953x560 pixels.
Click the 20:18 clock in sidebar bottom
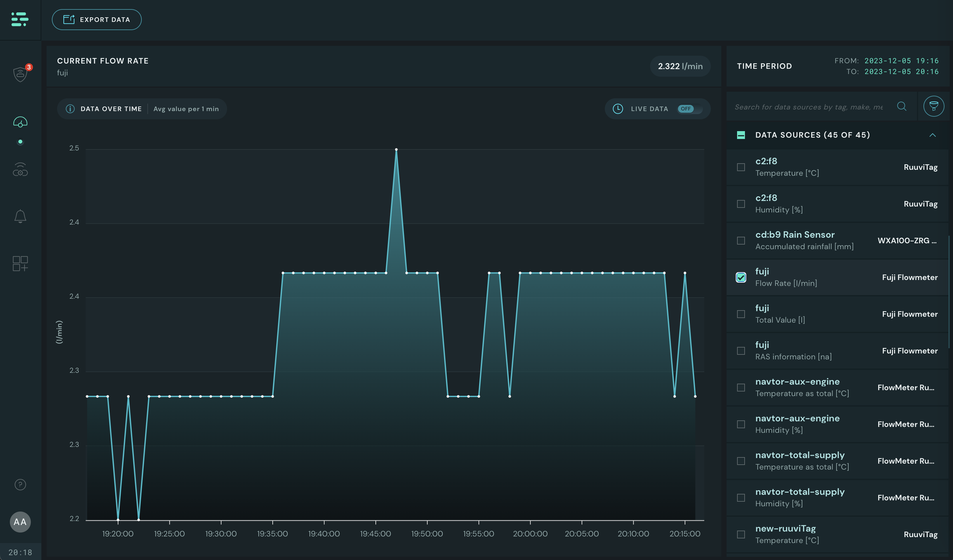click(20, 552)
